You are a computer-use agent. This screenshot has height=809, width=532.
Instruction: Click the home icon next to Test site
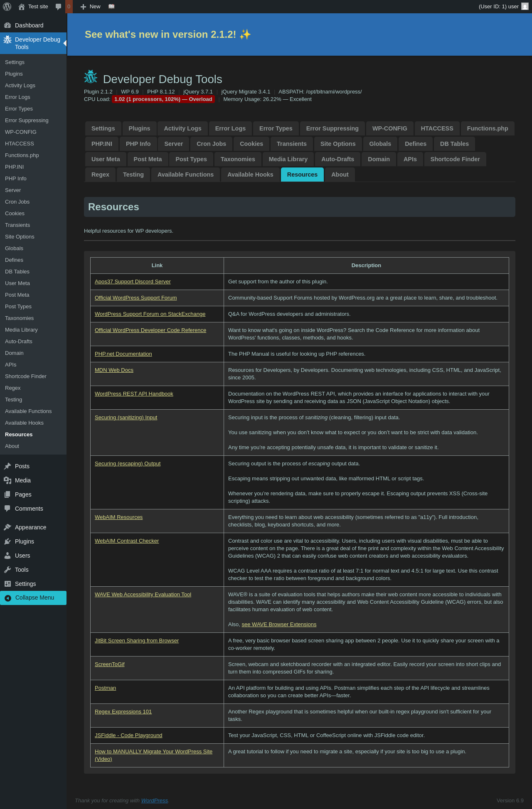[22, 7]
